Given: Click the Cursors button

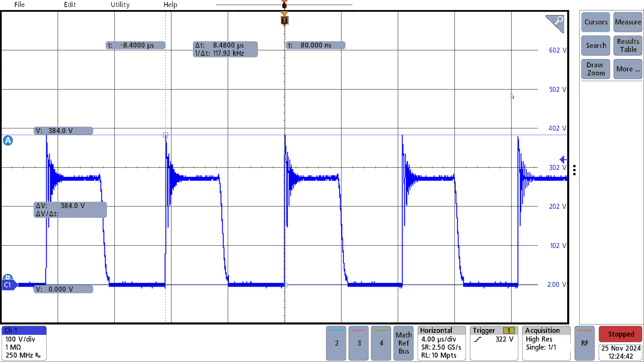Looking at the screenshot, I should pyautogui.click(x=596, y=22).
